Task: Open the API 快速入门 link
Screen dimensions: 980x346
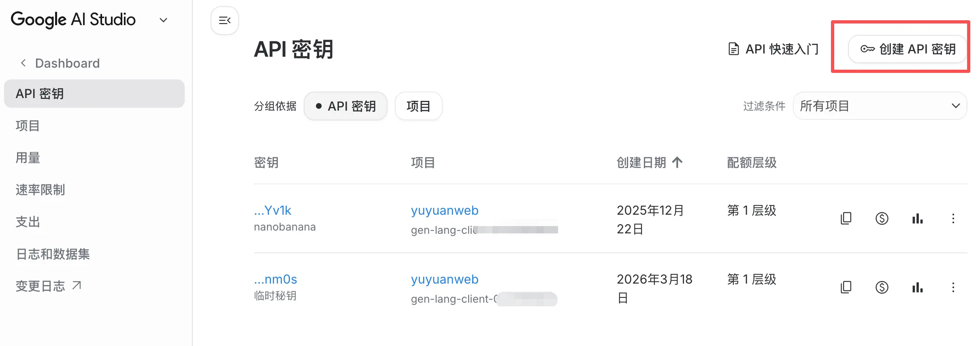Action: (x=773, y=49)
